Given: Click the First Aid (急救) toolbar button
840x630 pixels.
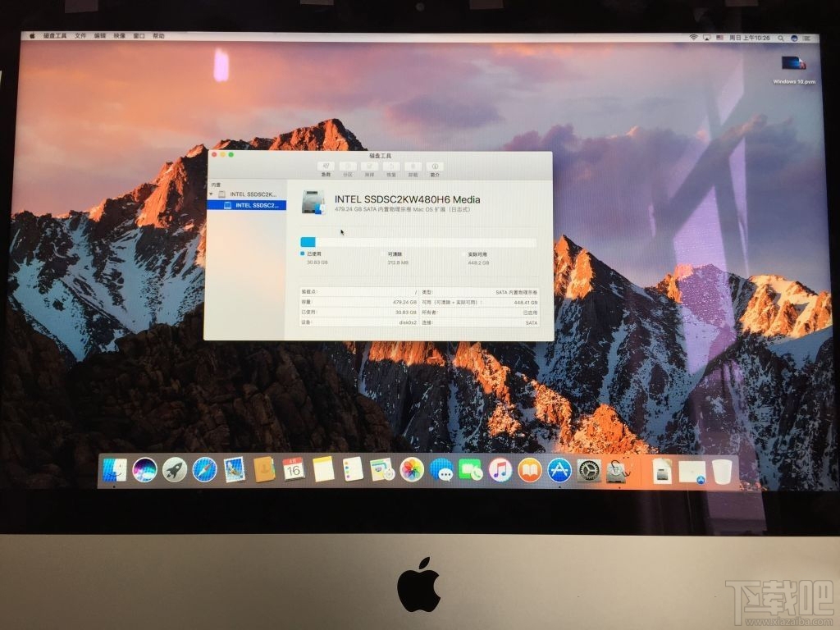Looking at the screenshot, I should (x=326, y=167).
